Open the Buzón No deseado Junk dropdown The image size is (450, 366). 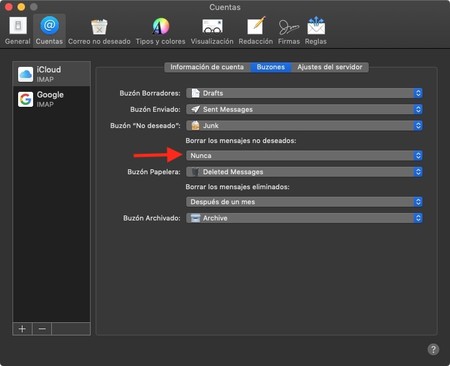304,126
